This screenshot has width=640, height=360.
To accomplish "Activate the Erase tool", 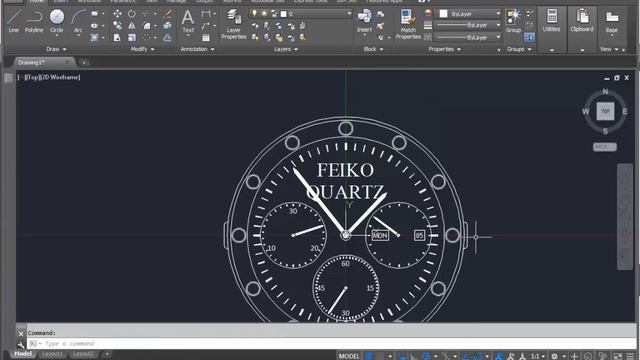I will [167, 13].
